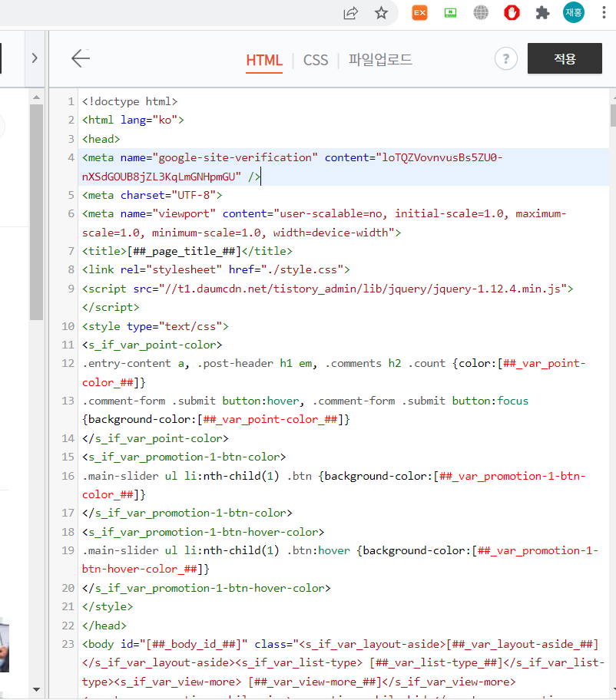This screenshot has height=700, width=616.
Task: Click the html lang="ko" line
Action: (x=133, y=120)
